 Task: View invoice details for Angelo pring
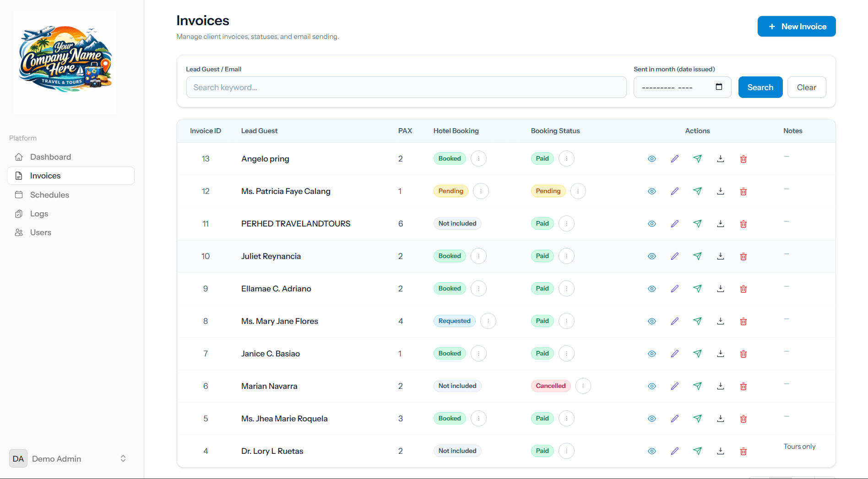651,159
